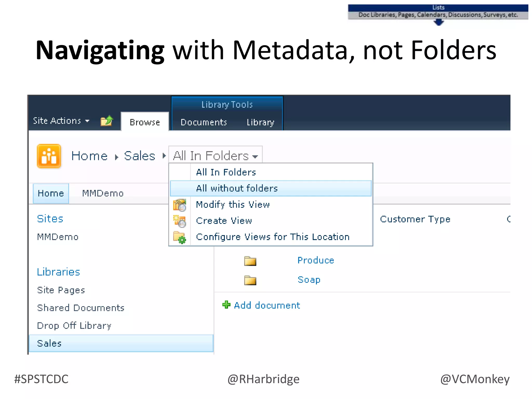Screen dimensions: 532x399
Task: Expand the All In Folders view selector
Action: click(x=215, y=156)
